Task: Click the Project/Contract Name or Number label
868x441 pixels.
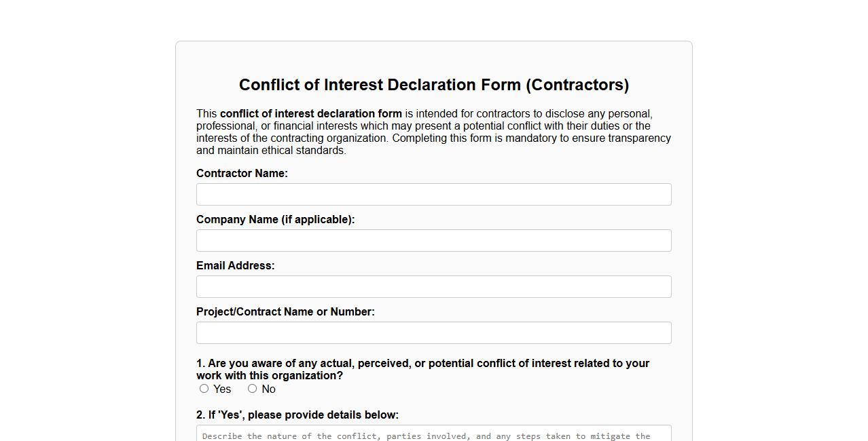Action: [285, 311]
